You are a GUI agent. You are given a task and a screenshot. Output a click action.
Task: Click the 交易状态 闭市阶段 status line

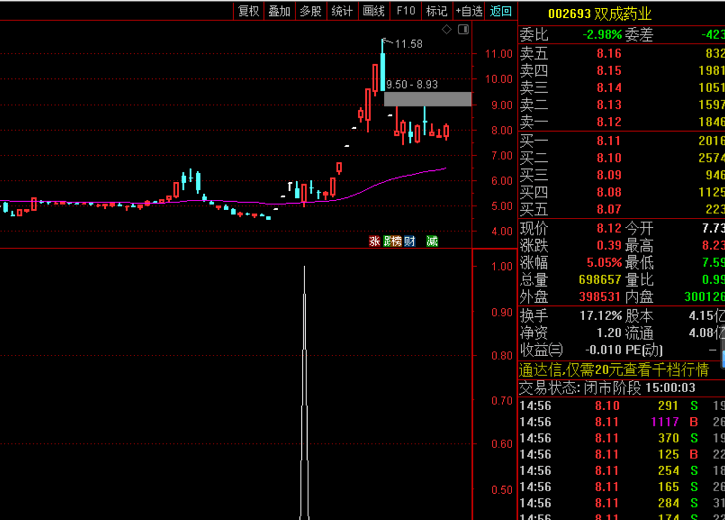[607, 388]
